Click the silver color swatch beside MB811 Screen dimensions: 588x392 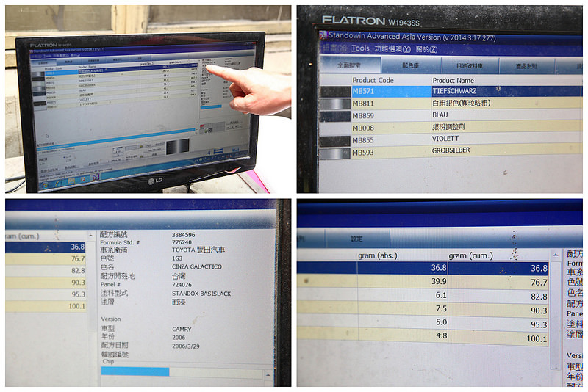[335, 104]
